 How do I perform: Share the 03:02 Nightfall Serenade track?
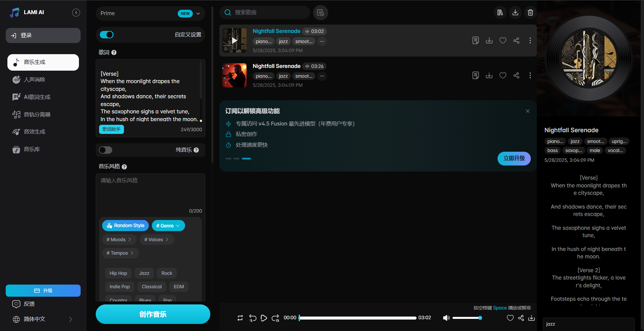516,40
